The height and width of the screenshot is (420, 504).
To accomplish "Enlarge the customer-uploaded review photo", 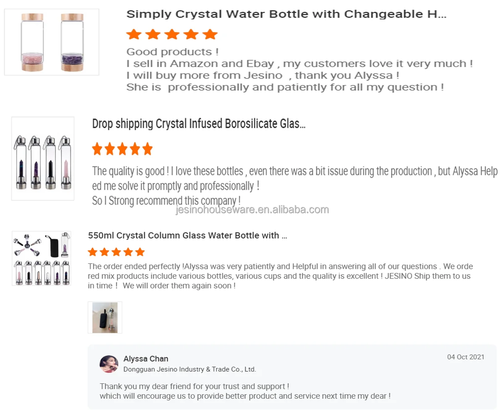I will (x=105, y=318).
